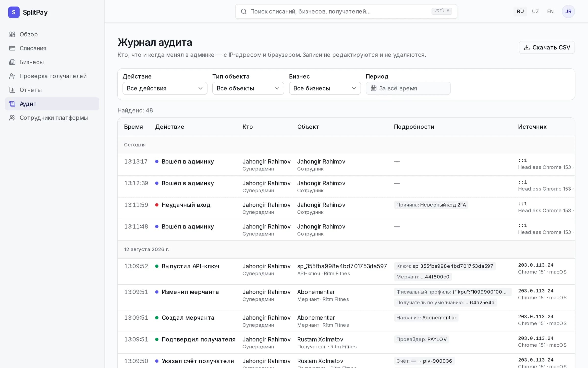588x368 pixels.
Task: Click the Списания card icon
Action: point(12,48)
